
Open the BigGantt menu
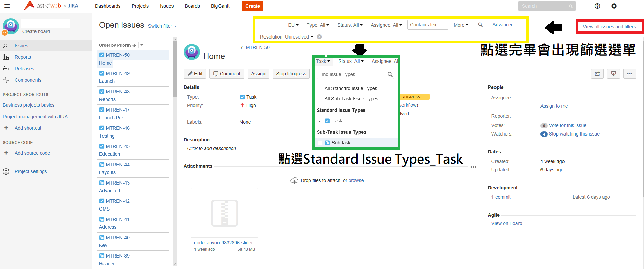(x=220, y=6)
